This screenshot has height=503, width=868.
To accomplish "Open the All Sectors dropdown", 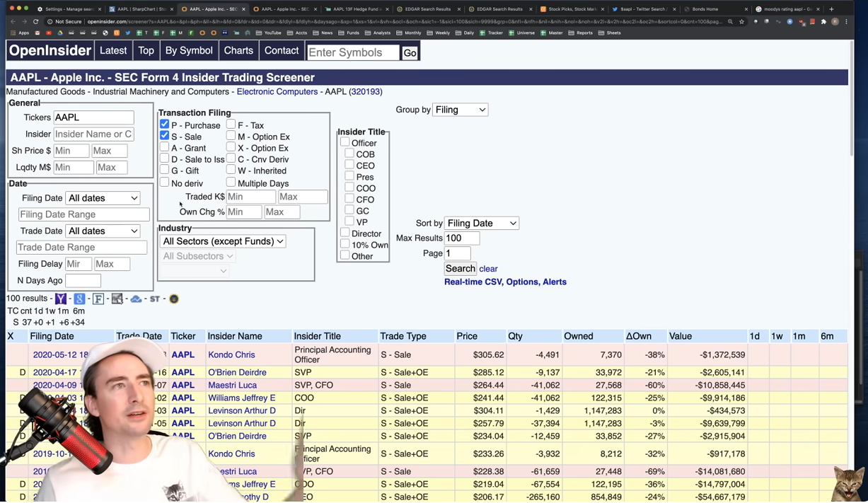I will pos(222,241).
